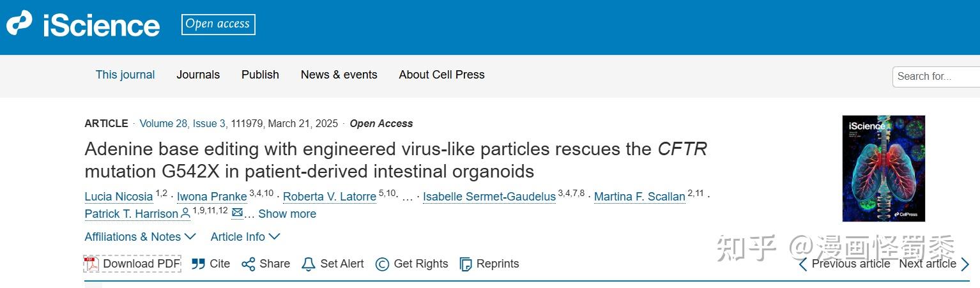Viewport: 980px width, 288px height.
Task: Click the Get Rights copyright icon
Action: tap(382, 264)
